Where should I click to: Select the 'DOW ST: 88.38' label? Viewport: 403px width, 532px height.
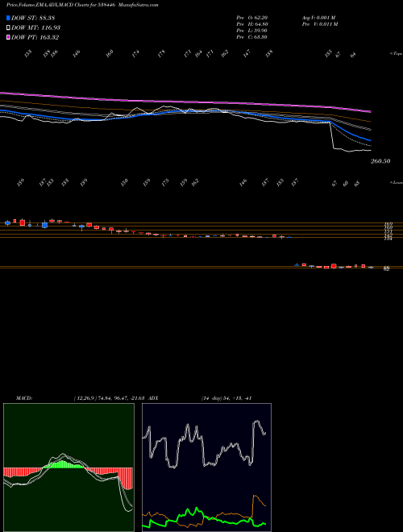[x=33, y=18]
